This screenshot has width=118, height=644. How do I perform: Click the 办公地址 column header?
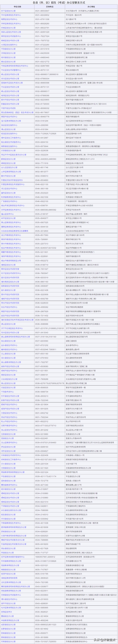[91, 6]
